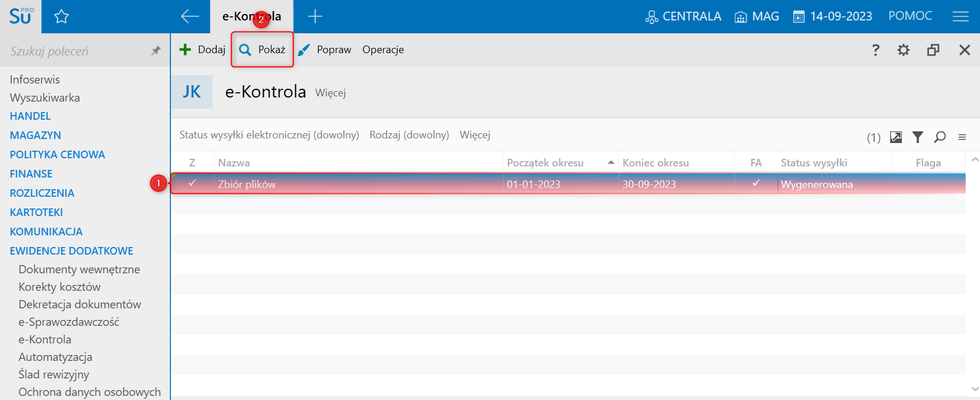Image resolution: width=980 pixels, height=400 pixels.
Task: Open the Operacje menu
Action: tap(383, 50)
